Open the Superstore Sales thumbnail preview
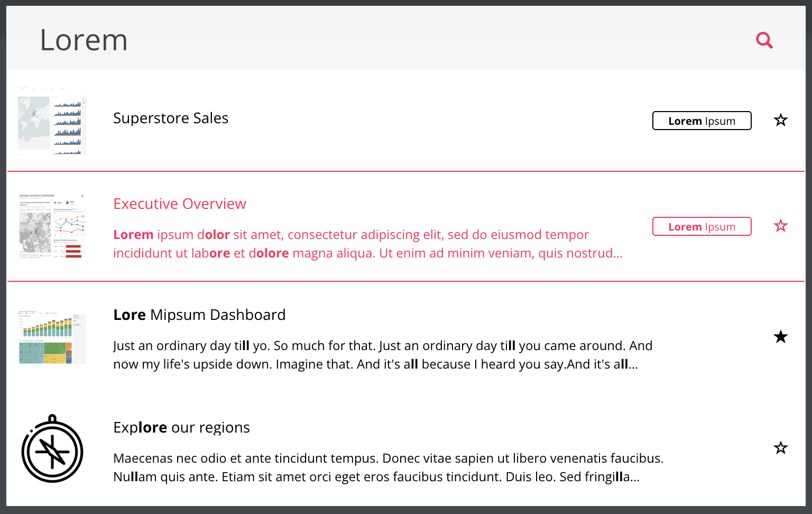Image resolution: width=812 pixels, height=514 pixels. click(x=52, y=120)
